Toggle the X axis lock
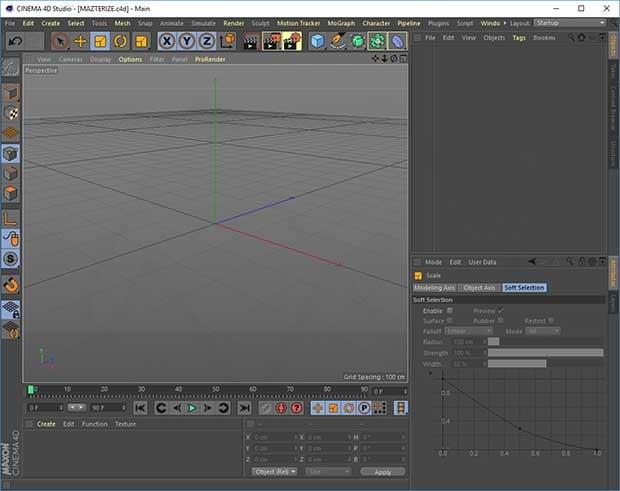 pyautogui.click(x=167, y=41)
